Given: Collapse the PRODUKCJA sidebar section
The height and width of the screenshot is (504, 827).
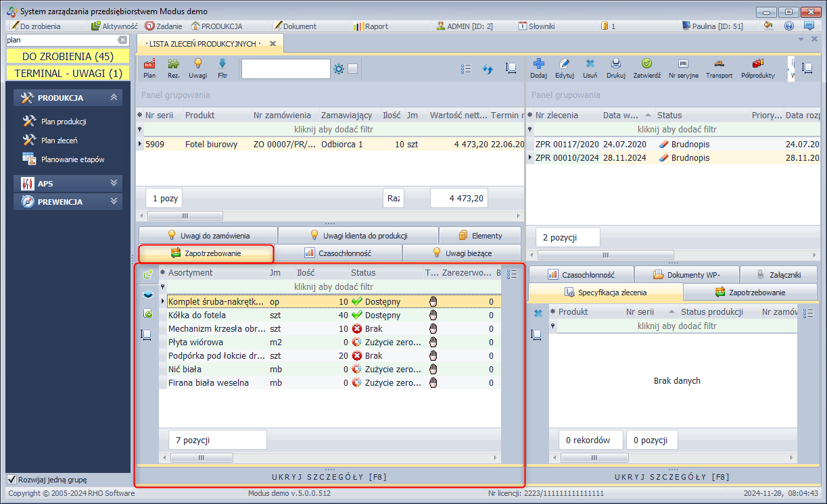Looking at the screenshot, I should [x=114, y=98].
